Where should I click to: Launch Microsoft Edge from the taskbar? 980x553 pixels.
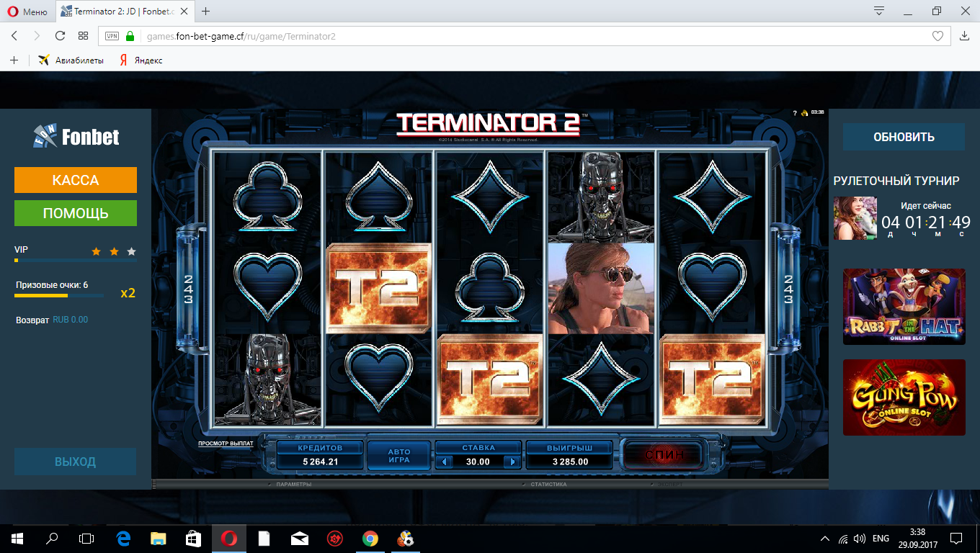[x=123, y=538]
